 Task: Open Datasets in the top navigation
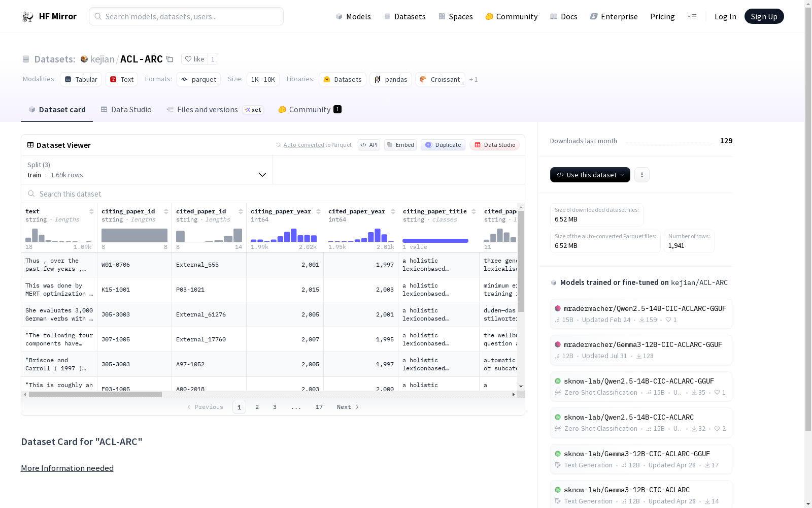[x=404, y=17]
